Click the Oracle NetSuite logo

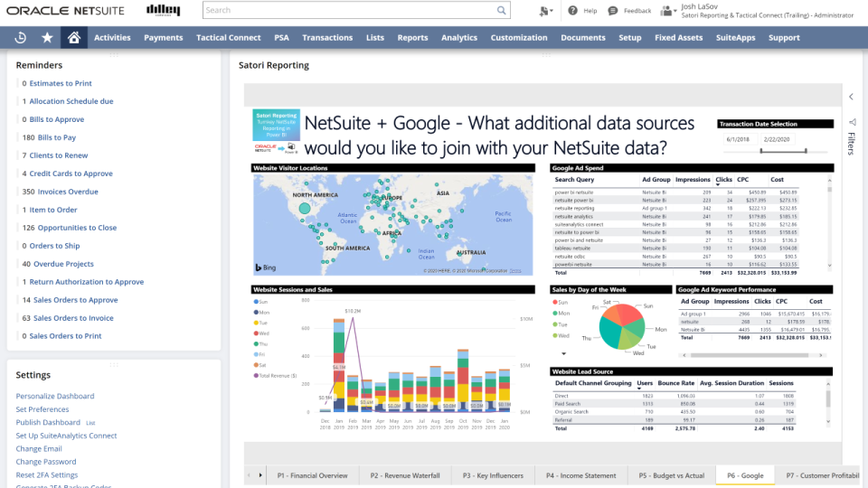[x=65, y=11]
